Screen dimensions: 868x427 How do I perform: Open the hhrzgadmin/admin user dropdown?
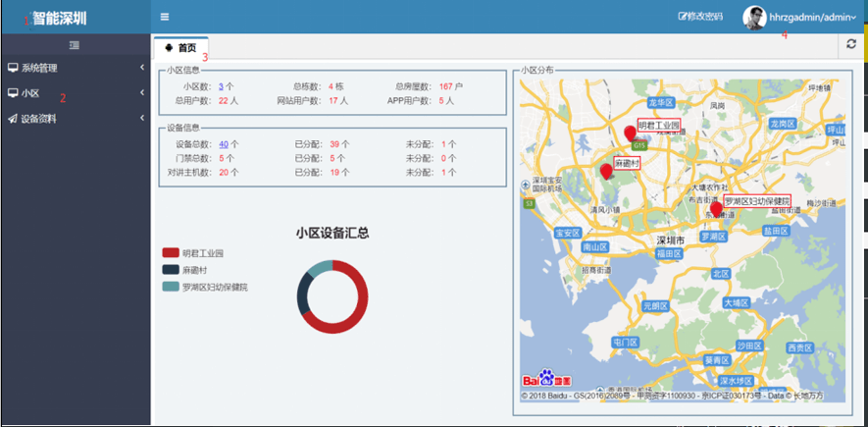(x=812, y=18)
